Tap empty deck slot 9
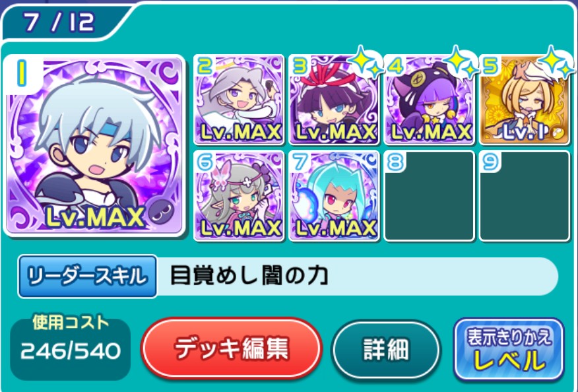The width and height of the screenshot is (578, 392). (525, 195)
